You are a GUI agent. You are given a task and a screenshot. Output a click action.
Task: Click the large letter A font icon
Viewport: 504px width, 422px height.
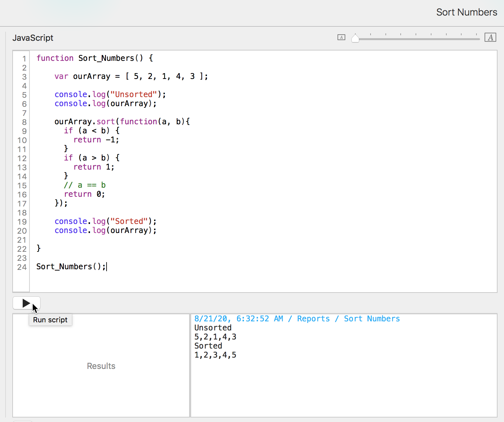click(x=490, y=38)
